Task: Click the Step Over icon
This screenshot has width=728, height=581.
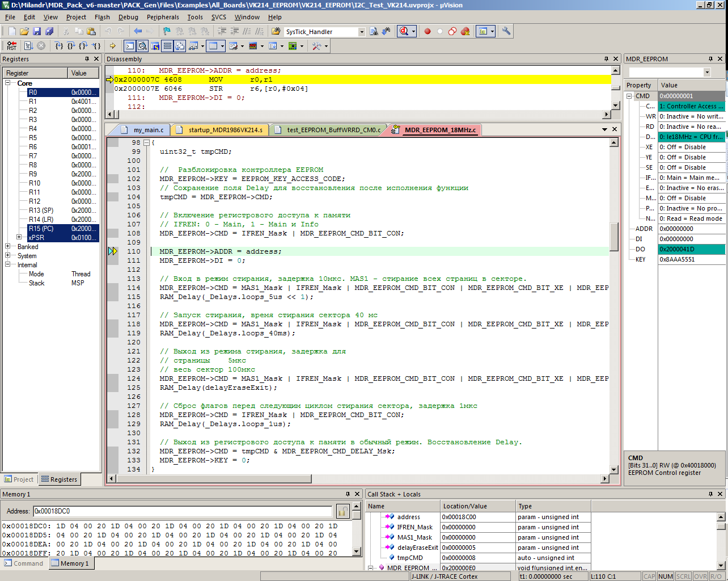Action: click(71, 46)
